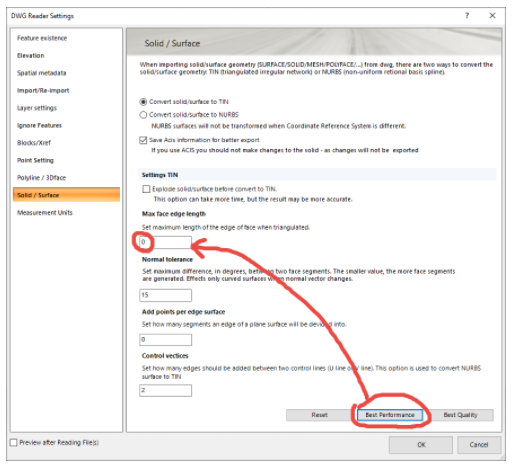This screenshot has height=466, width=516.
Task: Select Convert solid/surface to TIN option
Action: 143,102
